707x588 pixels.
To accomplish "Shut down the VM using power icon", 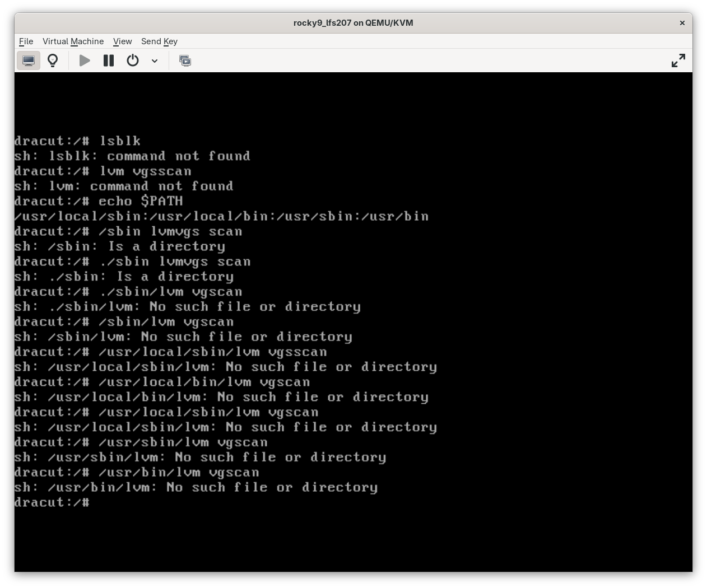I will coord(133,60).
